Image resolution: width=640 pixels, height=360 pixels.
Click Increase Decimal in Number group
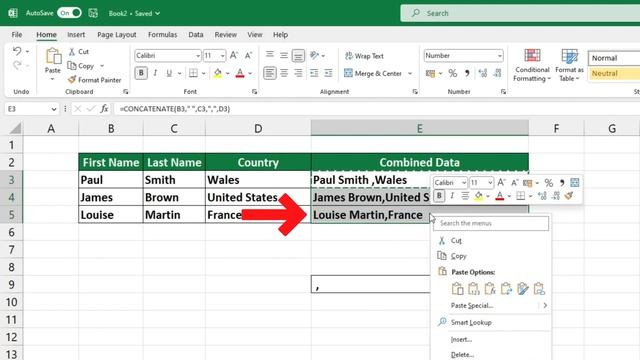483,73
